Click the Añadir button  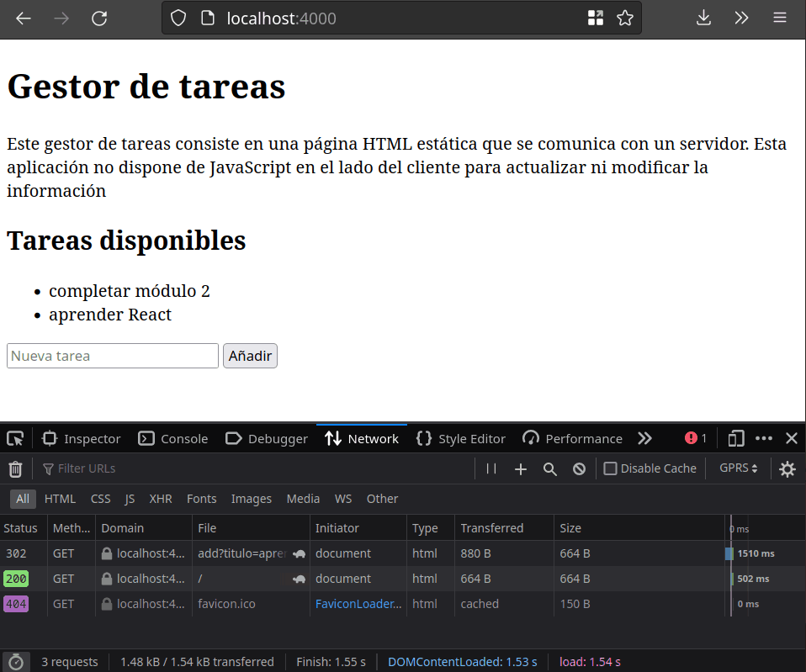[250, 356]
